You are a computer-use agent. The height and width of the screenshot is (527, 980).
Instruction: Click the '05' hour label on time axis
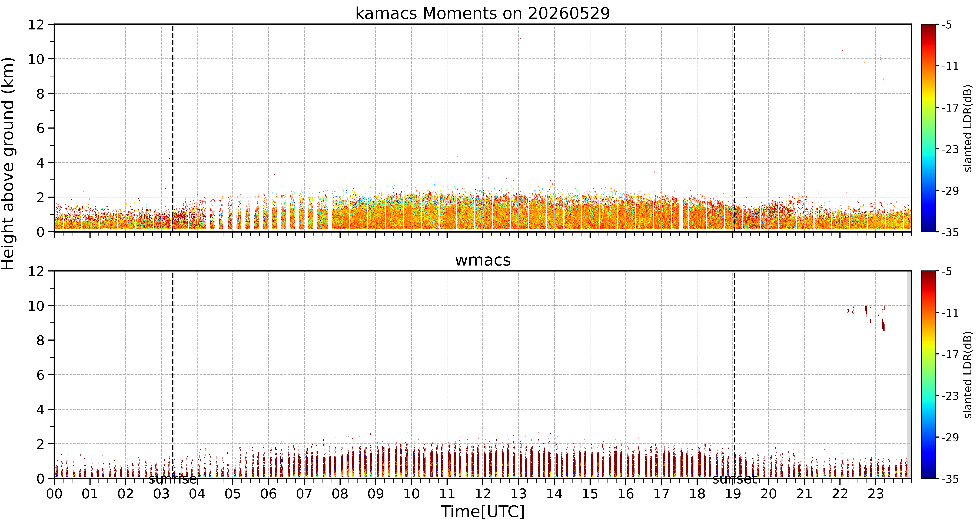click(x=233, y=494)
